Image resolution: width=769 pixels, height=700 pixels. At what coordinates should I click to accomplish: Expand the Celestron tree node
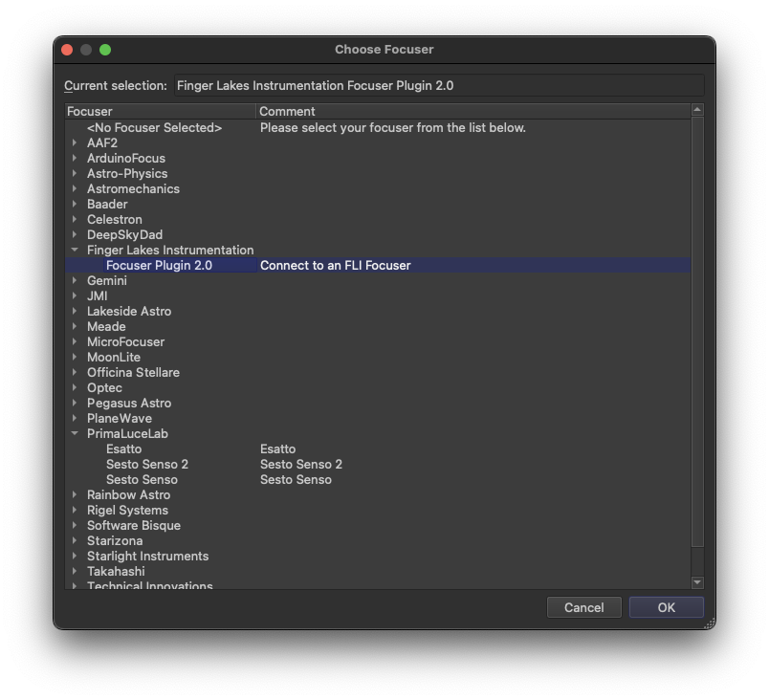click(75, 220)
